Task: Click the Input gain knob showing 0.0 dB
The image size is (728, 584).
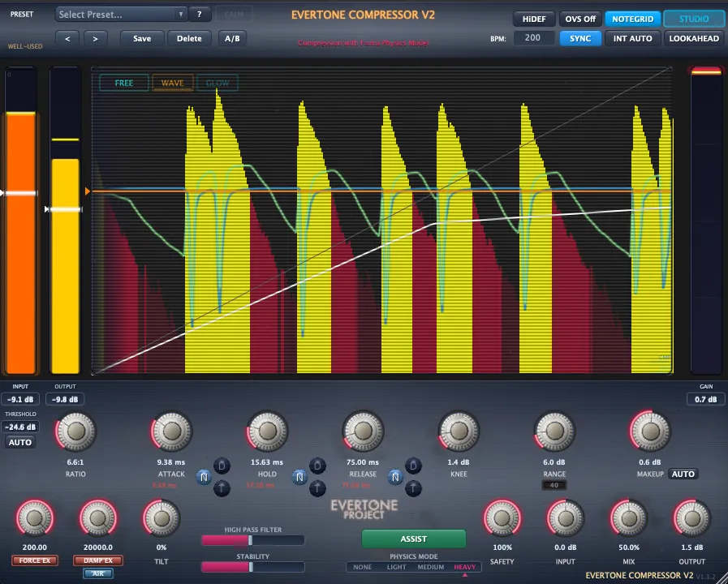Action: [x=566, y=518]
